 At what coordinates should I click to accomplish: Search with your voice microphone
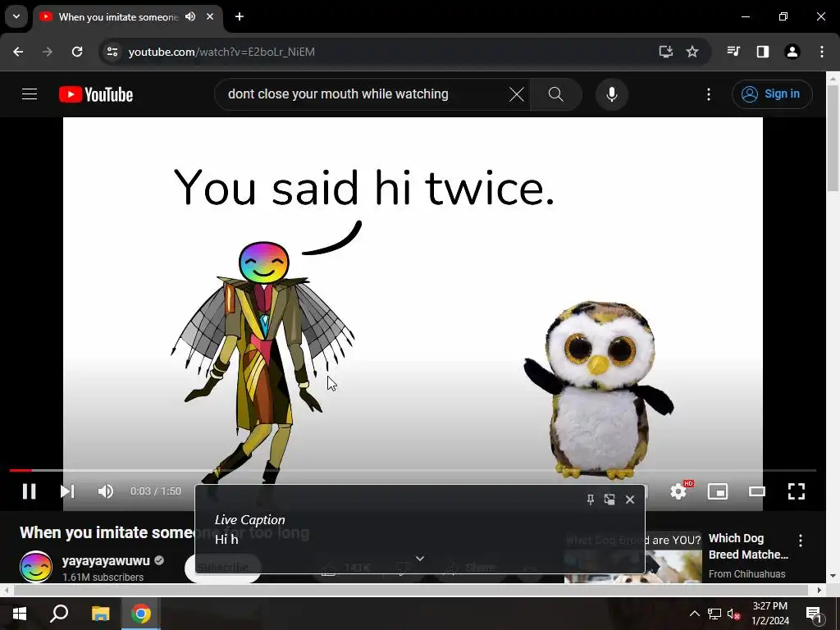612,94
